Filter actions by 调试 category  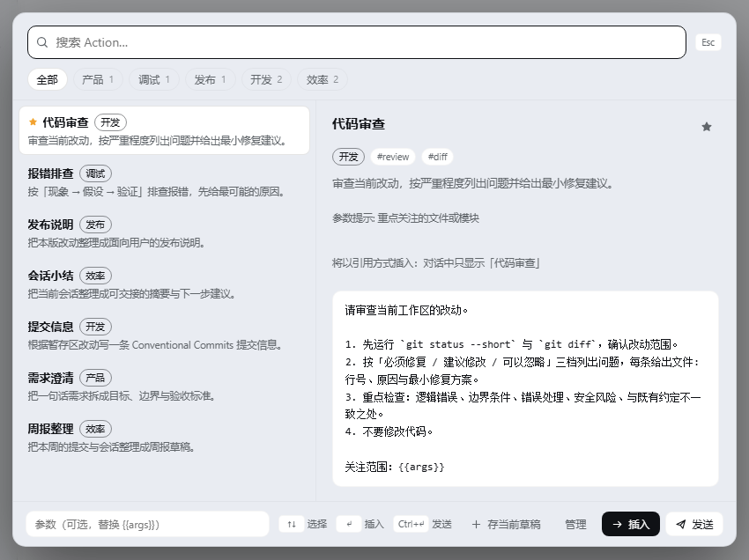(154, 79)
